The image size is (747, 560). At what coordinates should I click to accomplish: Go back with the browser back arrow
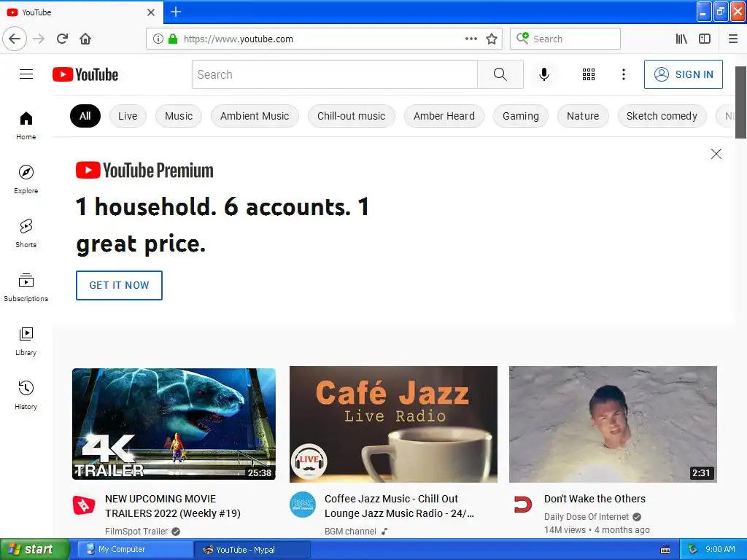[x=15, y=39]
